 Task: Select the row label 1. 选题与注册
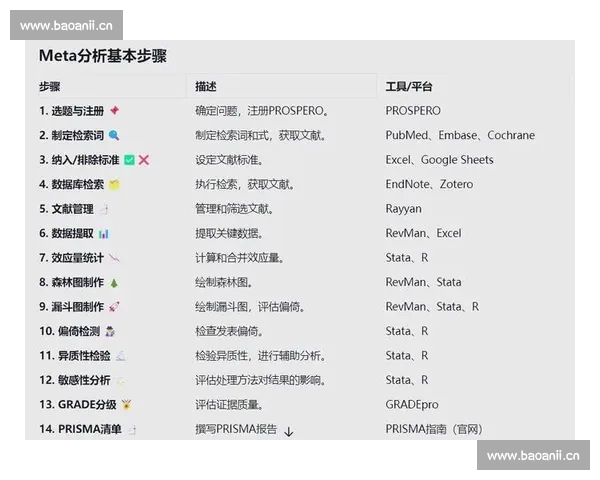click(72, 111)
